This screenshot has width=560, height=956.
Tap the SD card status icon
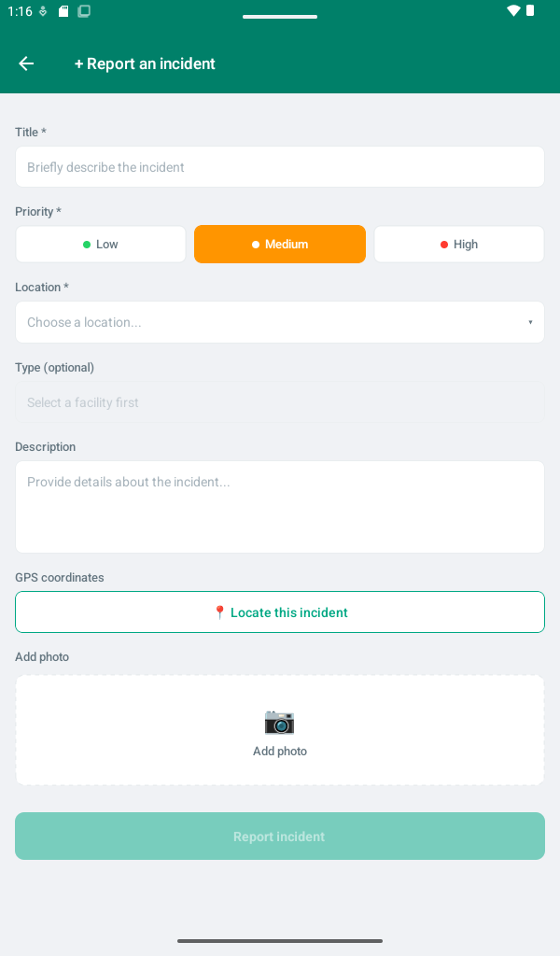pos(63,11)
